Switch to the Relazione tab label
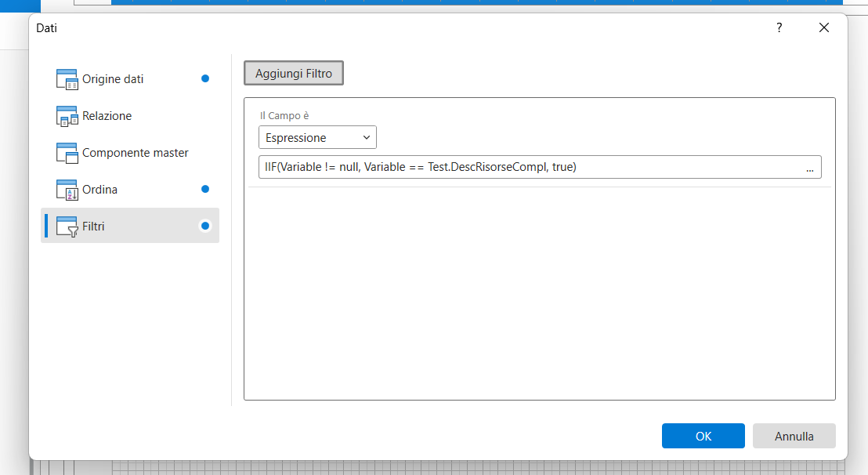Screen dimensions: 868x475 (x=107, y=116)
